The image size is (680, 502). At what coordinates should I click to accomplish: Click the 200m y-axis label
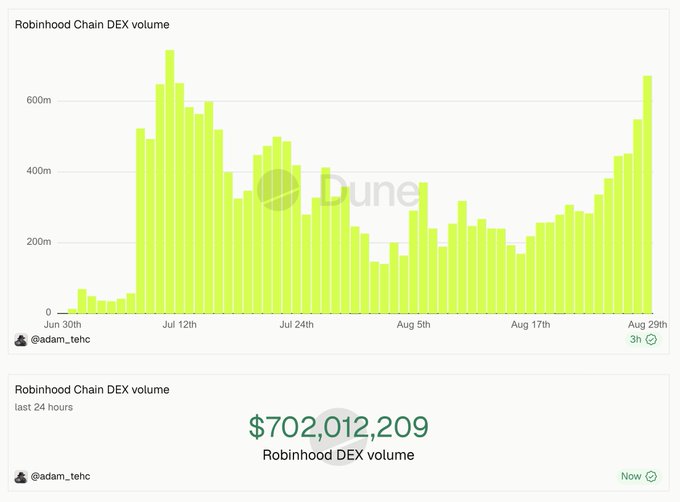tap(39, 242)
